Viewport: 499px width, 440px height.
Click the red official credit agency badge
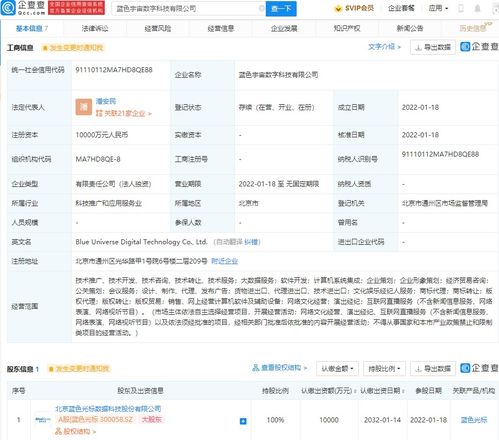tap(76, 8)
